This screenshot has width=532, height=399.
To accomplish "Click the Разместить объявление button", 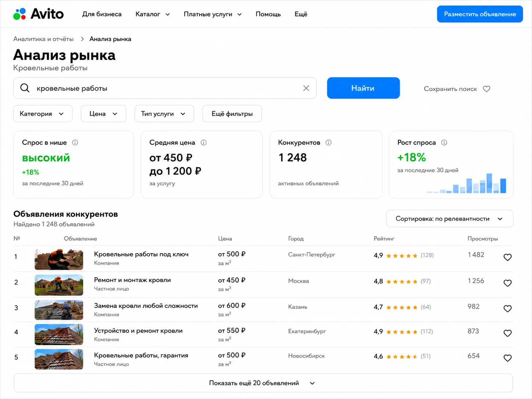I will tap(480, 14).
